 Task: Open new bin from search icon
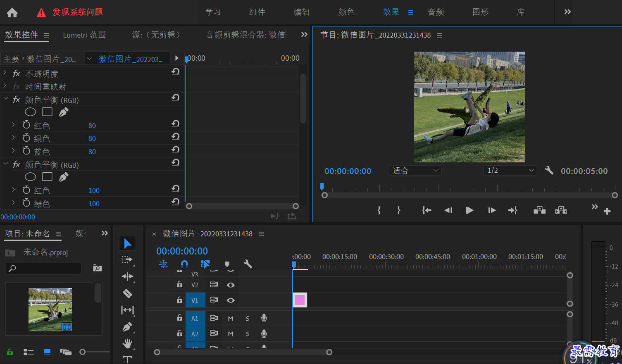click(97, 268)
